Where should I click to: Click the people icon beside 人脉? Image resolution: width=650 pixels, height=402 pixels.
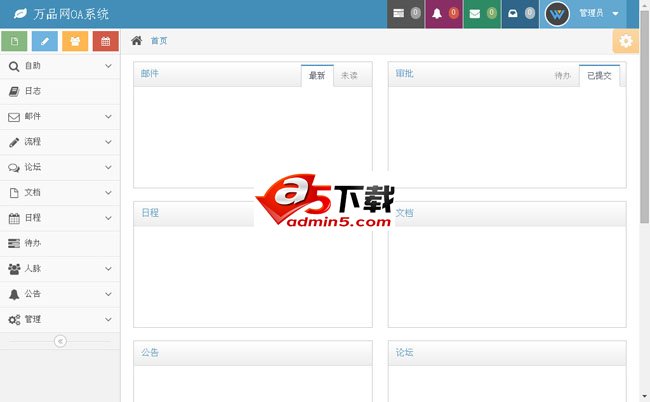(14, 269)
